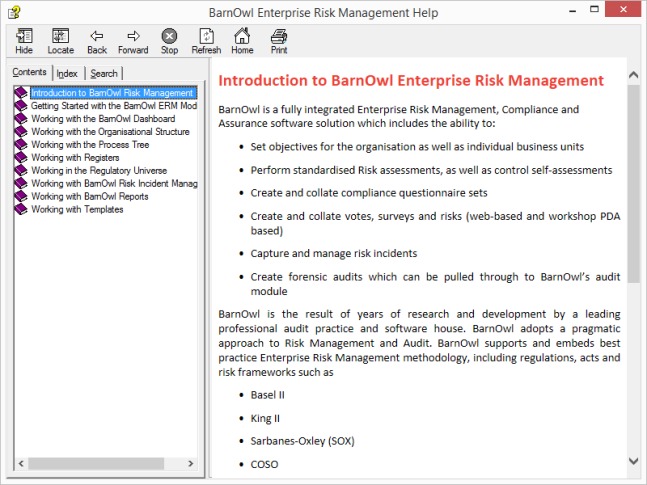
Task: Print the current help topic
Action: click(x=279, y=41)
